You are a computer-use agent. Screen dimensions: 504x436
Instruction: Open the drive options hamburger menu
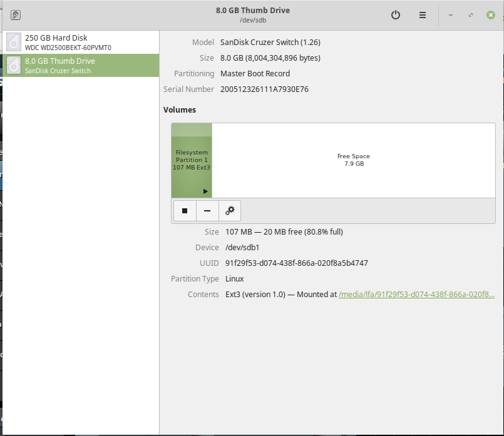423,15
